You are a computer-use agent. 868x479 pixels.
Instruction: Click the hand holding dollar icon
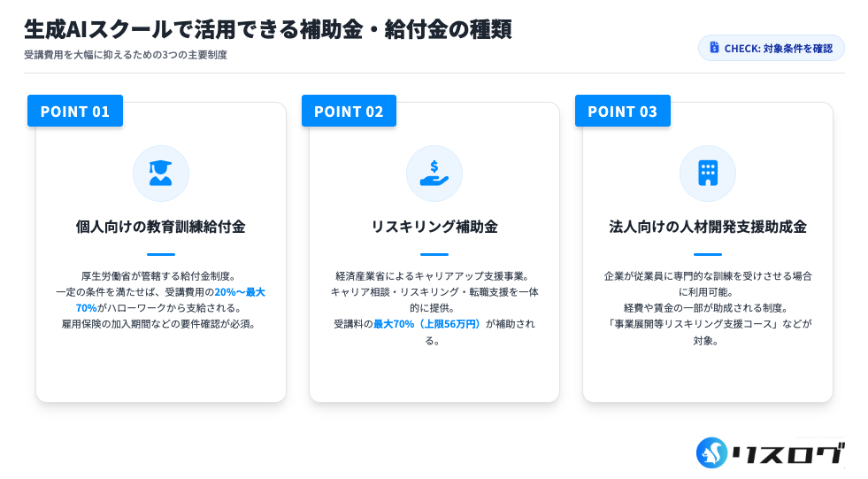434,173
